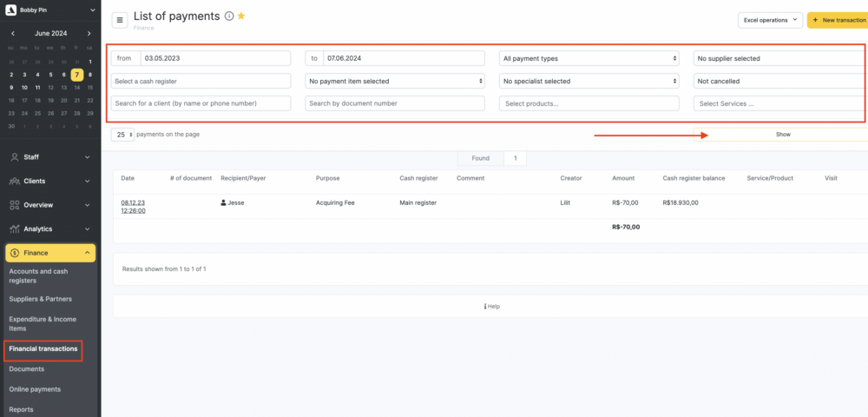The width and height of the screenshot is (868, 417).
Task: Open the All payment types dropdown
Action: tap(589, 58)
